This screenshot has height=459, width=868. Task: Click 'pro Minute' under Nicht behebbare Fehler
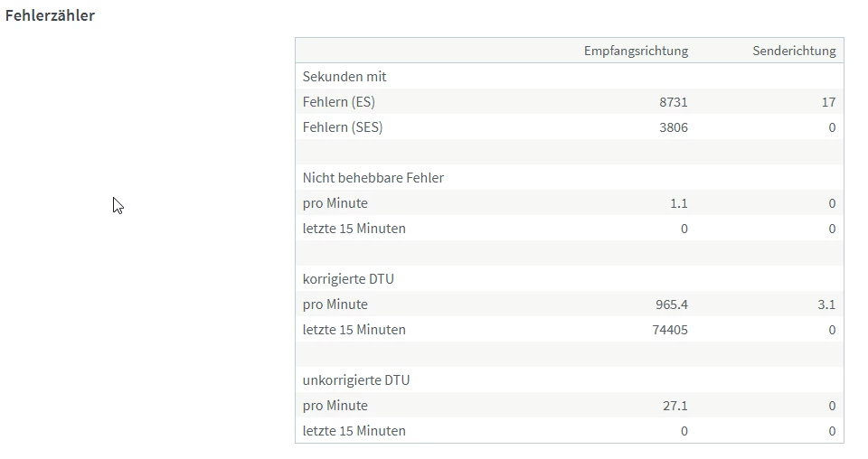click(335, 203)
